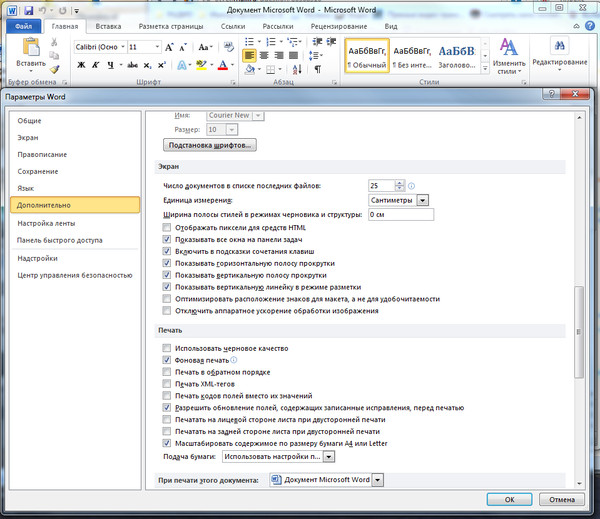The height and width of the screenshot is (519, 600).
Task: Toggle italic К formatting
Action: [95, 65]
